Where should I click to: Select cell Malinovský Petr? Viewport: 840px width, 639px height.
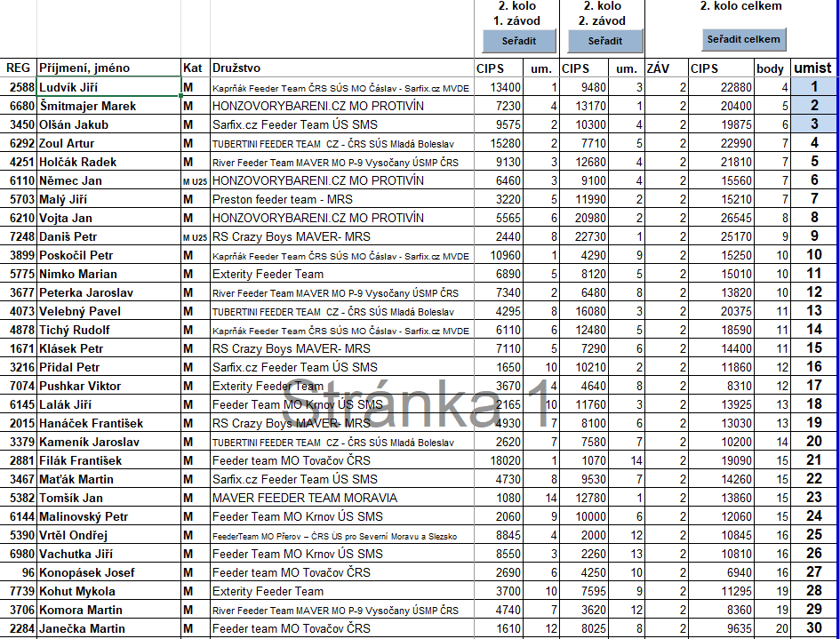[109, 517]
